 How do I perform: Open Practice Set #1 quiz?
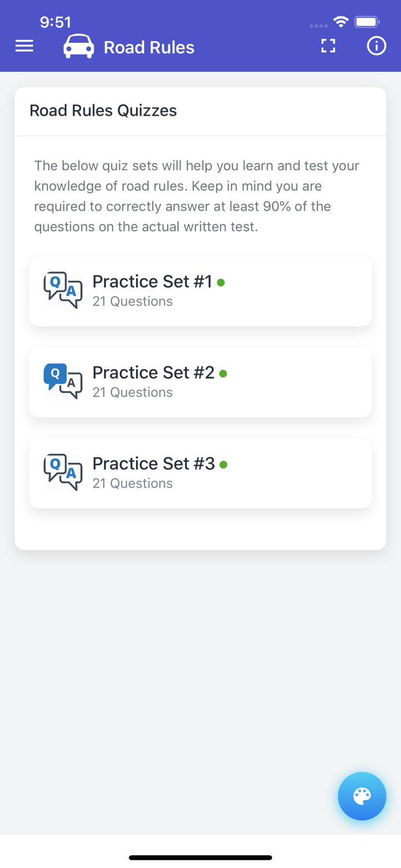pos(200,291)
